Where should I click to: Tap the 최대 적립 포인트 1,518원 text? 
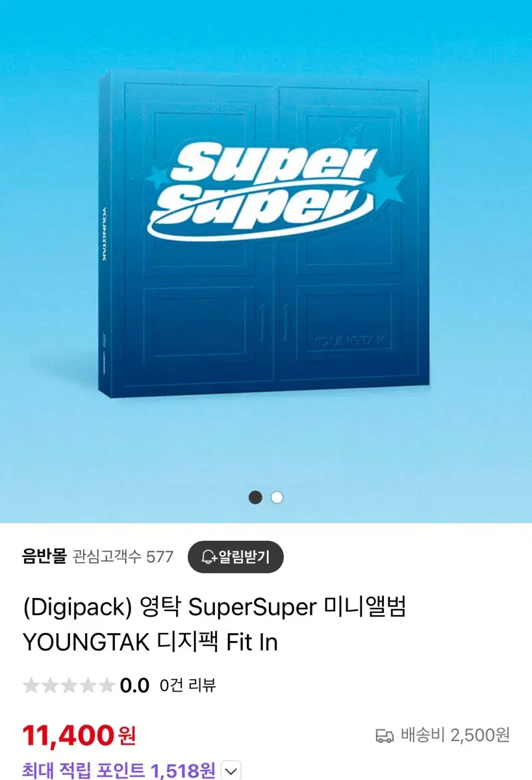pyautogui.click(x=119, y=771)
